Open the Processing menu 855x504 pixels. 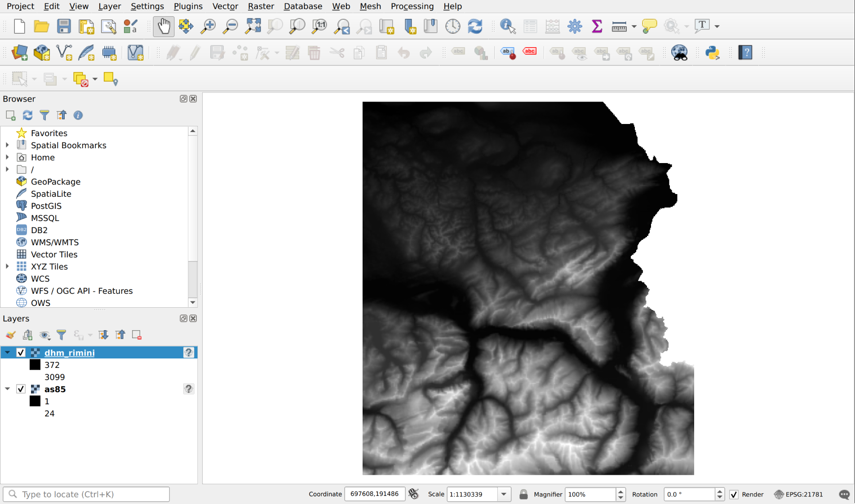tap(412, 6)
